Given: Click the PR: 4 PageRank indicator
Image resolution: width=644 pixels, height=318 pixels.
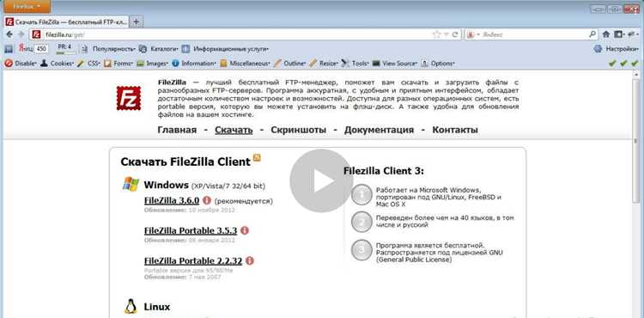Looking at the screenshot, I should [65, 49].
